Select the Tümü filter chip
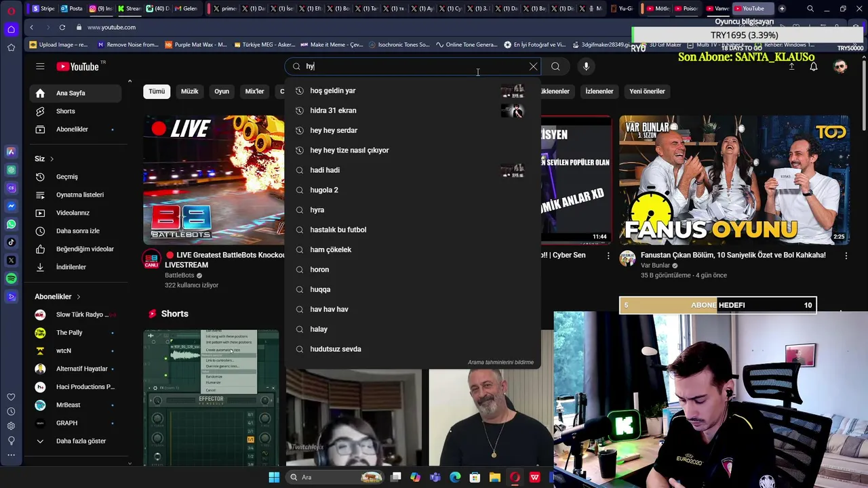The image size is (868, 488). pos(157,91)
